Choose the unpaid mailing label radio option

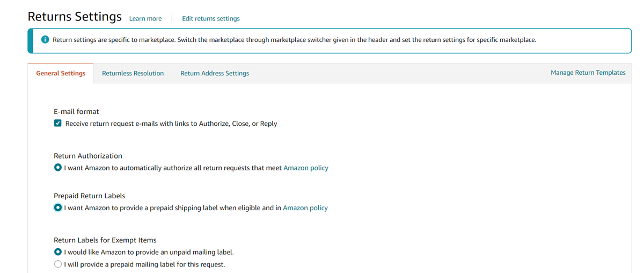pyautogui.click(x=58, y=252)
